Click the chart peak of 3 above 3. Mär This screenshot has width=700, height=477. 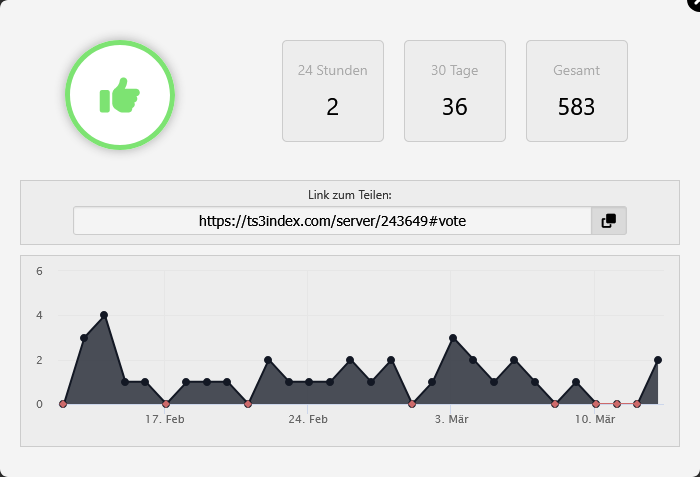453,338
